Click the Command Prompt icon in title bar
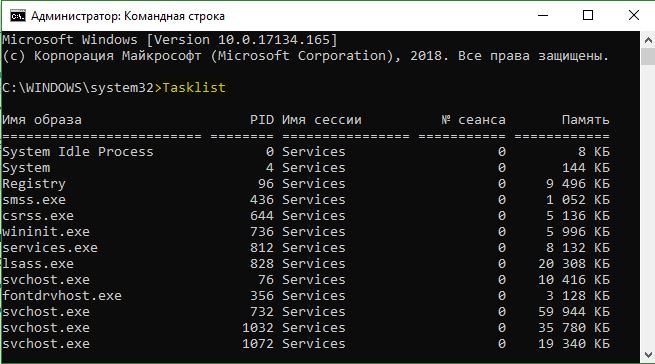 tap(18, 16)
